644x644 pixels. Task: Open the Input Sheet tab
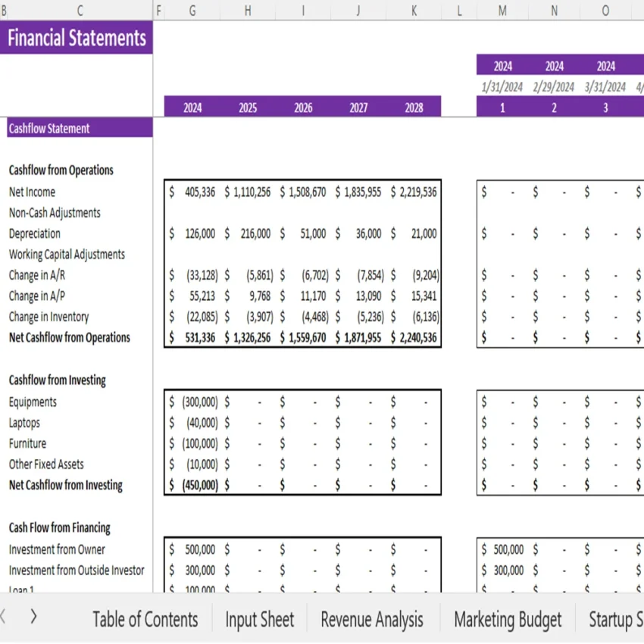coord(259,619)
